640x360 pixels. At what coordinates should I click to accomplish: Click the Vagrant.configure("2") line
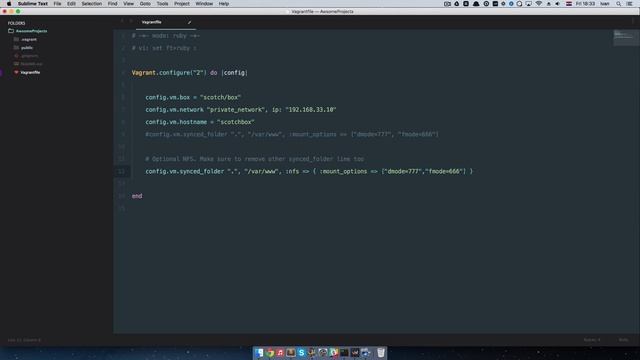click(x=190, y=73)
